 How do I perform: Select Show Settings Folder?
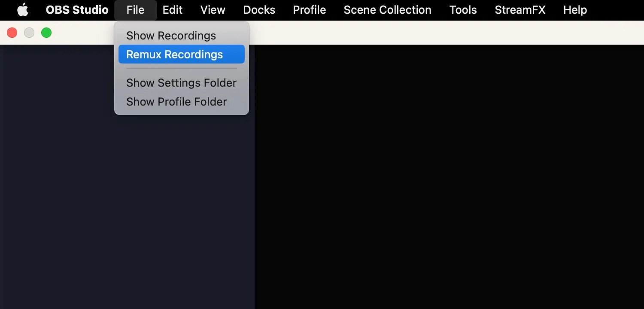[181, 82]
